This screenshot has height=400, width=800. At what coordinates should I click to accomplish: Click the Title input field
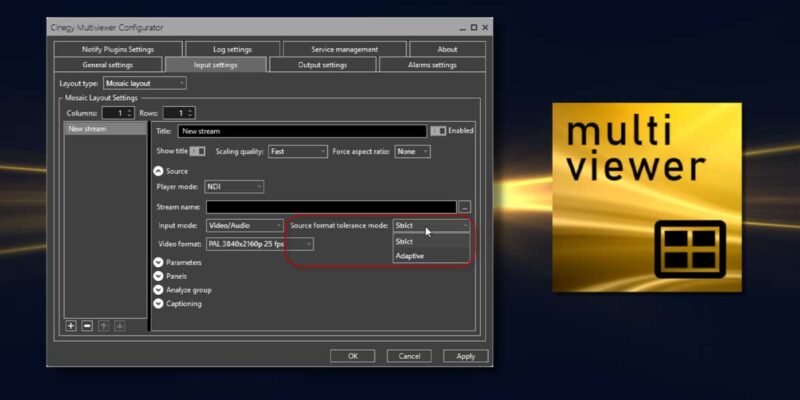click(303, 131)
